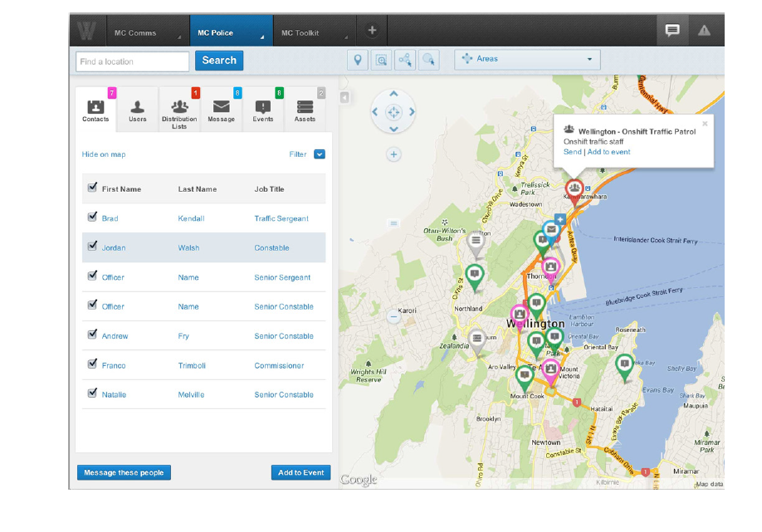762x532 pixels.
Task: Click the W logo in the top bar
Action: (x=87, y=30)
